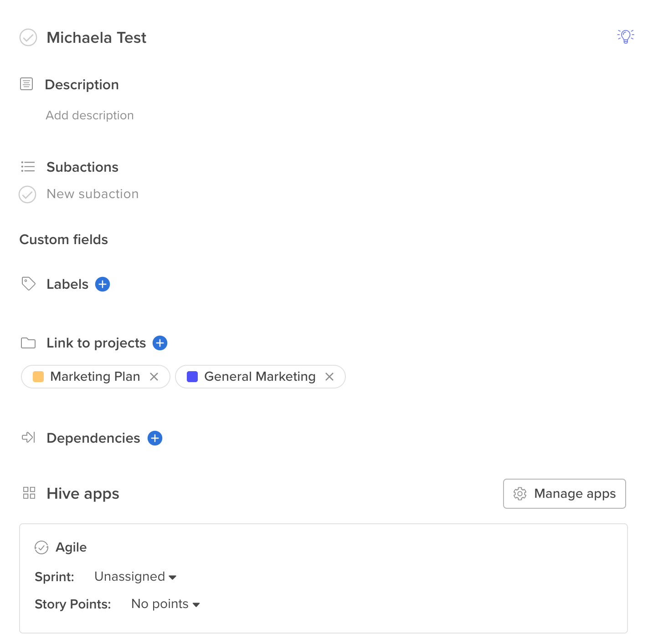The height and width of the screenshot is (644, 658).
Task: Click the gear icon in Manage apps
Action: click(x=520, y=494)
